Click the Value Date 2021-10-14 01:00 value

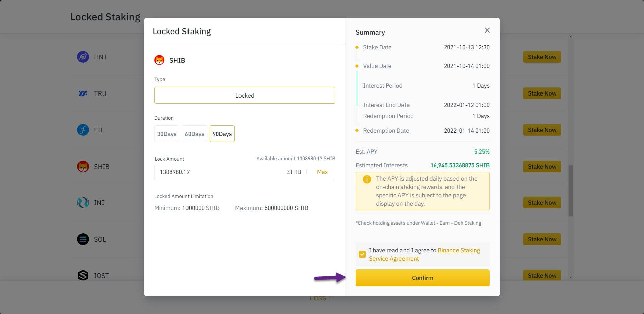(x=467, y=66)
